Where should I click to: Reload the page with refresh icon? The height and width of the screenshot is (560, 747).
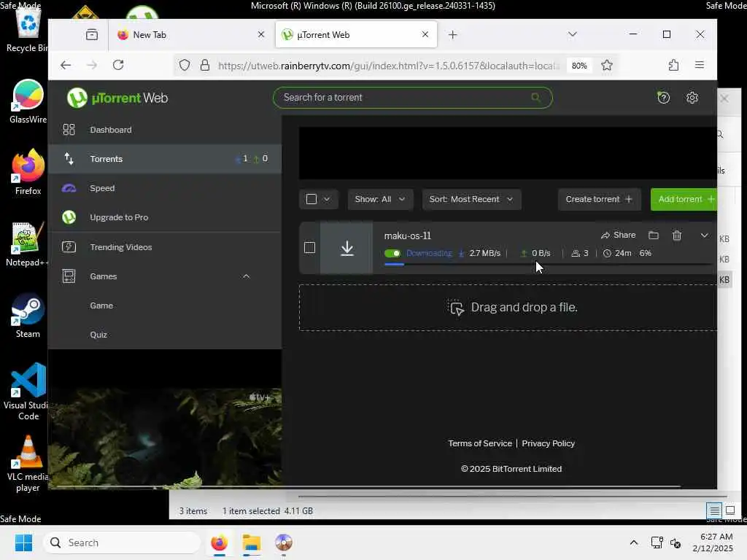pyautogui.click(x=118, y=65)
